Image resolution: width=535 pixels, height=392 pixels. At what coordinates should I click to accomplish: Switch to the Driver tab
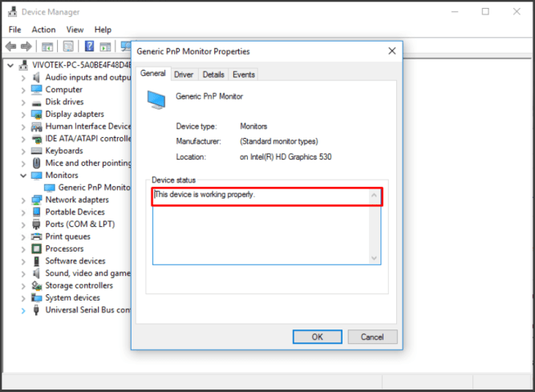pyautogui.click(x=184, y=75)
